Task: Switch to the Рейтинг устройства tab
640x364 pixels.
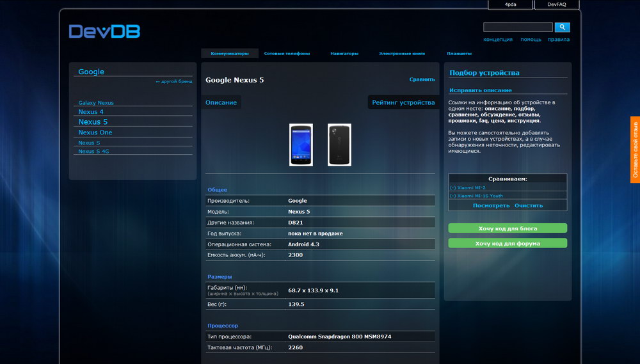Action: point(403,102)
